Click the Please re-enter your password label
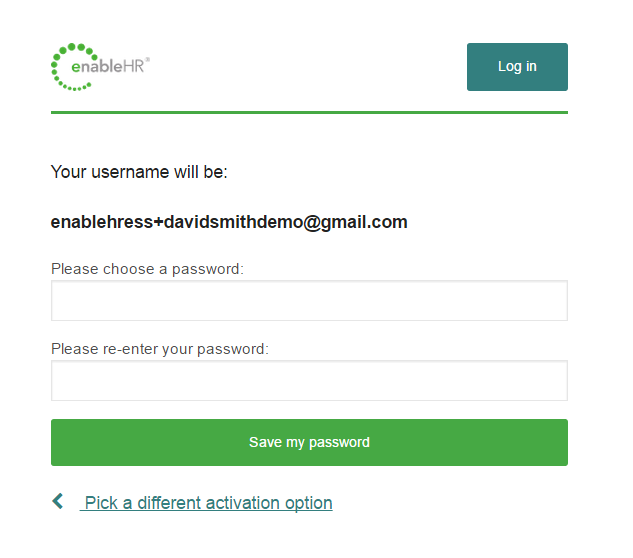Viewport: 633px width, 558px height. pos(160,349)
